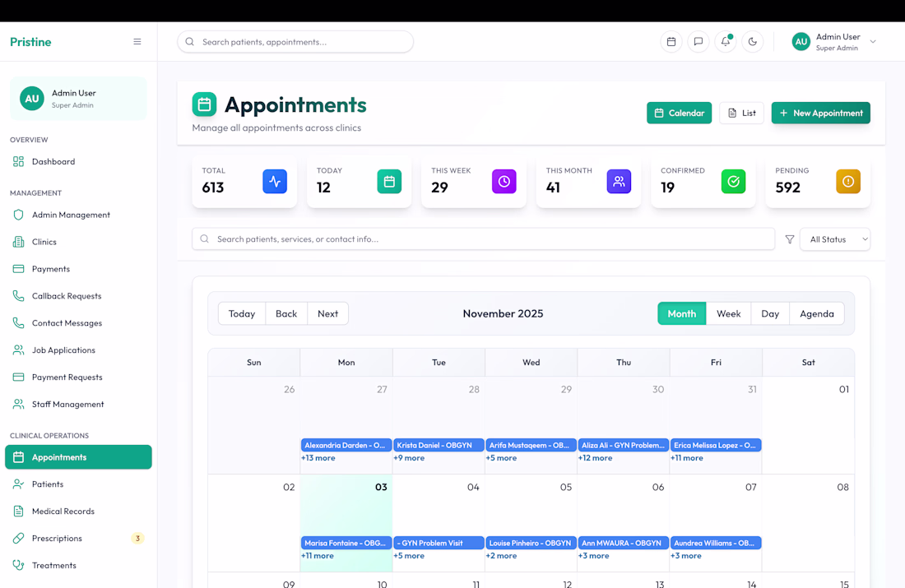Viewport: 905px width, 588px height.
Task: Go to Next month
Action: pyautogui.click(x=327, y=313)
